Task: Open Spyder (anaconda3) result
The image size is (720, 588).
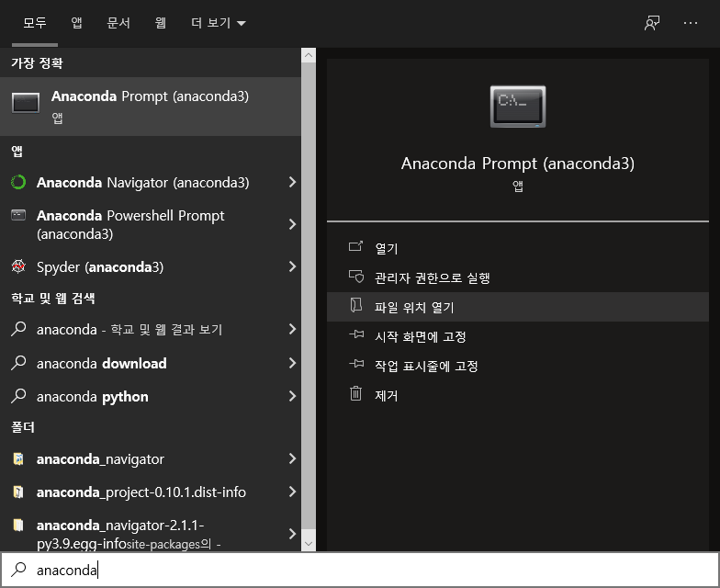Action: click(x=151, y=266)
